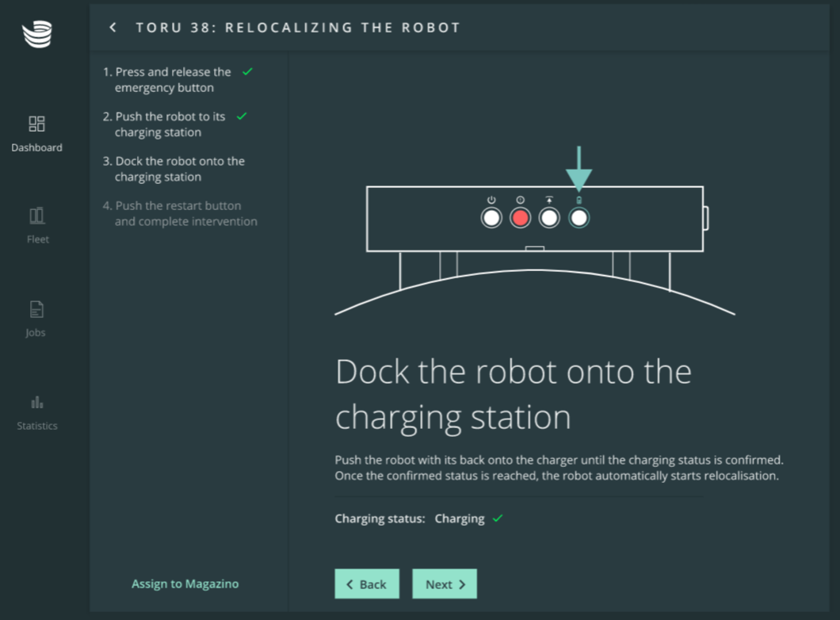
Task: Open the Fleet icon in sidebar
Action: point(36,216)
